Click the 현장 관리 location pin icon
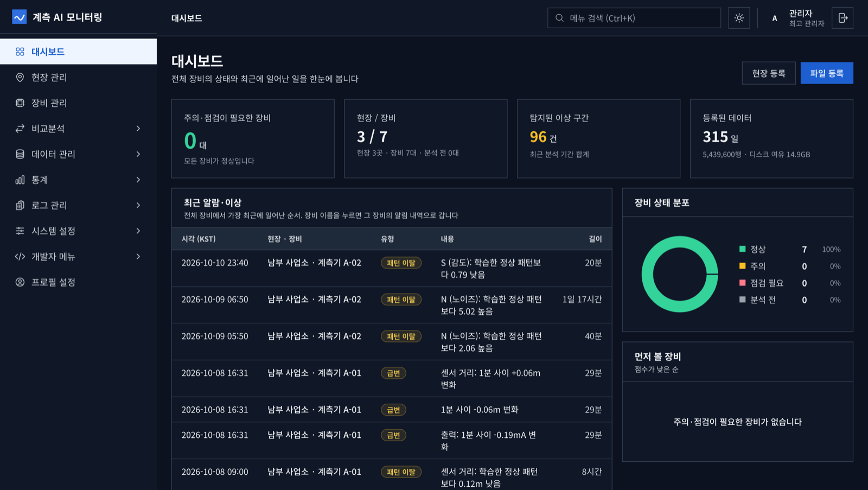 (20, 77)
